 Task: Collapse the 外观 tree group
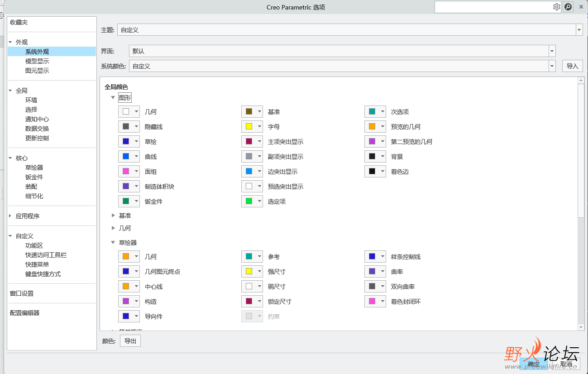pos(10,42)
